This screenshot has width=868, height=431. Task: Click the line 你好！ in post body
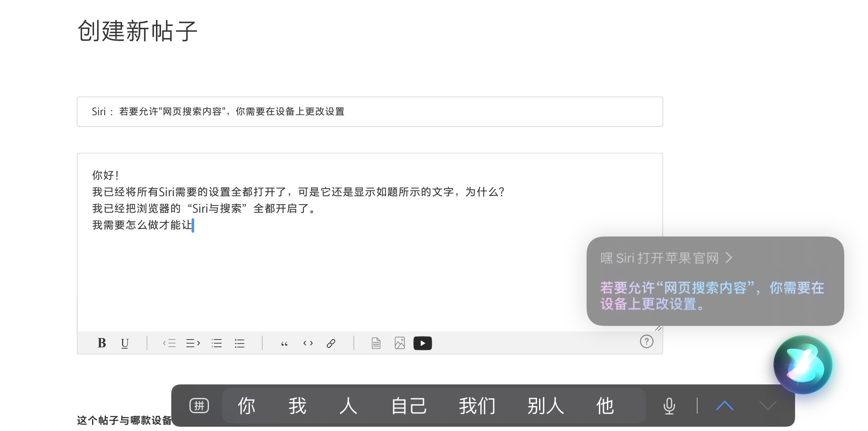[106, 175]
